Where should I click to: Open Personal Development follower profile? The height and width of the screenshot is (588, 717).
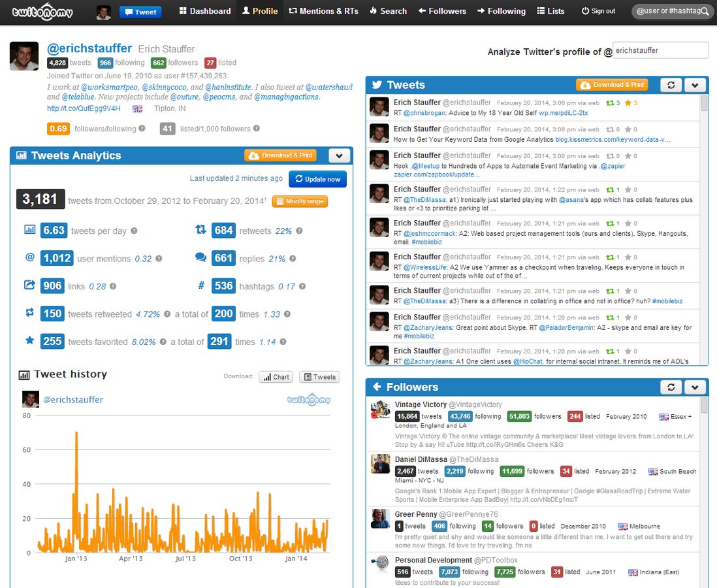pos(433,560)
